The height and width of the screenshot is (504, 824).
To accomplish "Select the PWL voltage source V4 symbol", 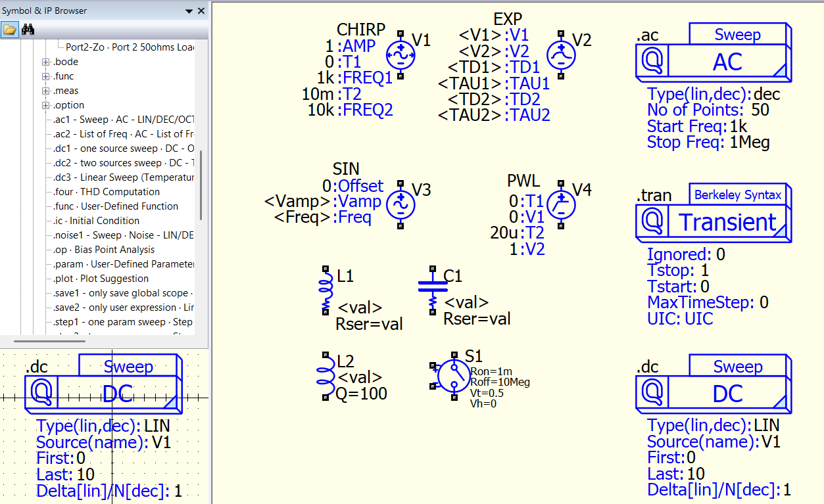I will [x=561, y=204].
